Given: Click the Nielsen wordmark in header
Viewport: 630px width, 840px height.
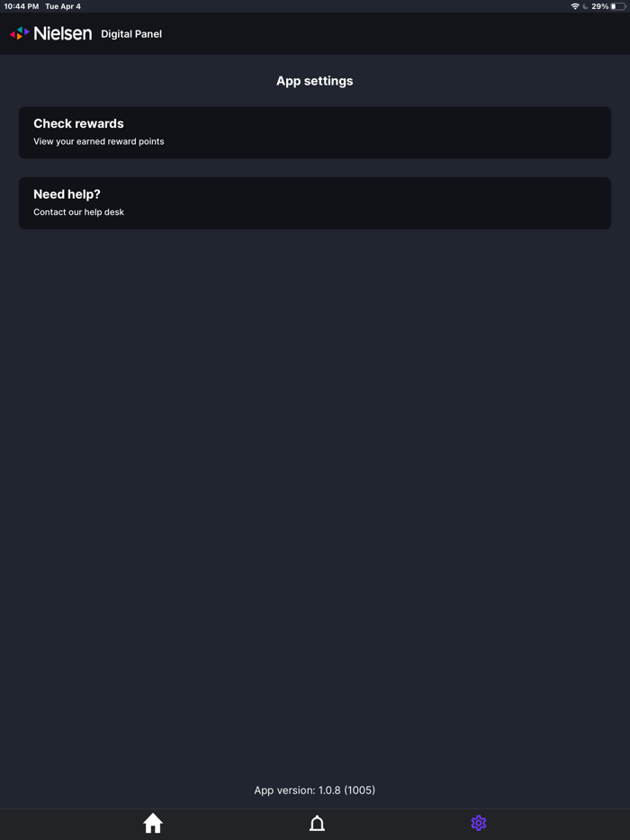Looking at the screenshot, I should [63, 34].
